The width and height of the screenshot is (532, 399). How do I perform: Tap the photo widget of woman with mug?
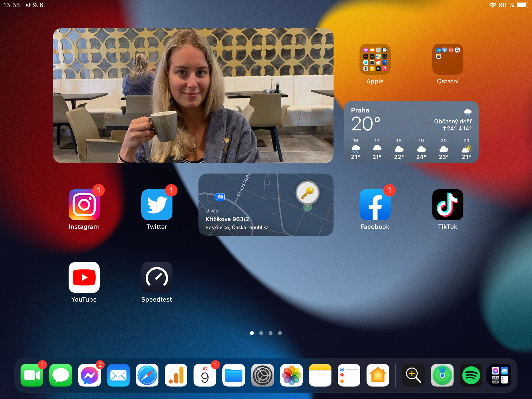(x=193, y=96)
